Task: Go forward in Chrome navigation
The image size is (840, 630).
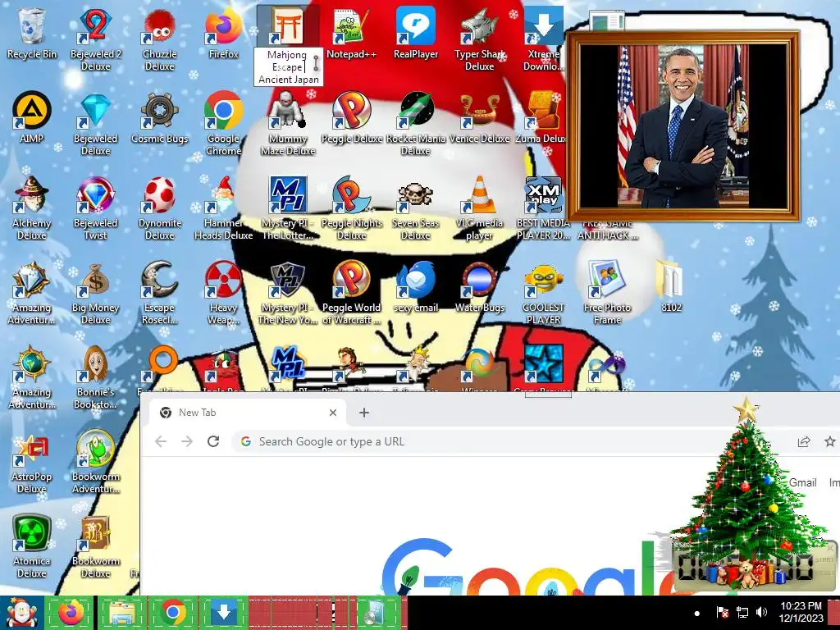Action: click(187, 441)
